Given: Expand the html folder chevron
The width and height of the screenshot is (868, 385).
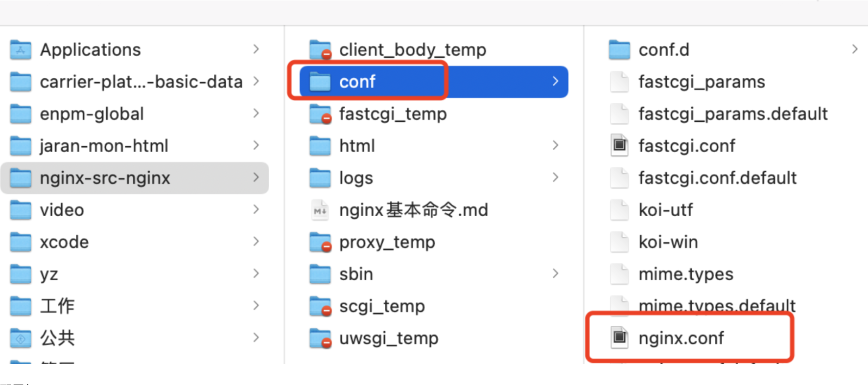Looking at the screenshot, I should pos(555,145).
